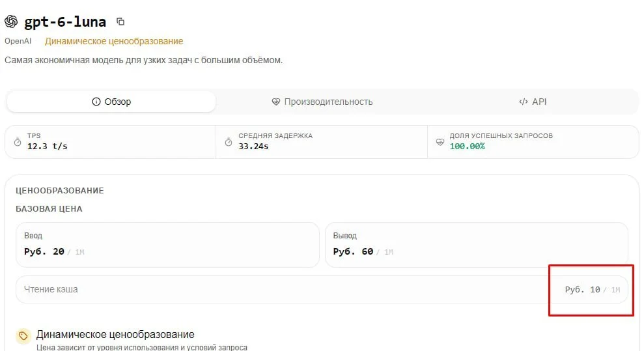
Task: Select the Руб. 10 cache price
Action: point(582,289)
